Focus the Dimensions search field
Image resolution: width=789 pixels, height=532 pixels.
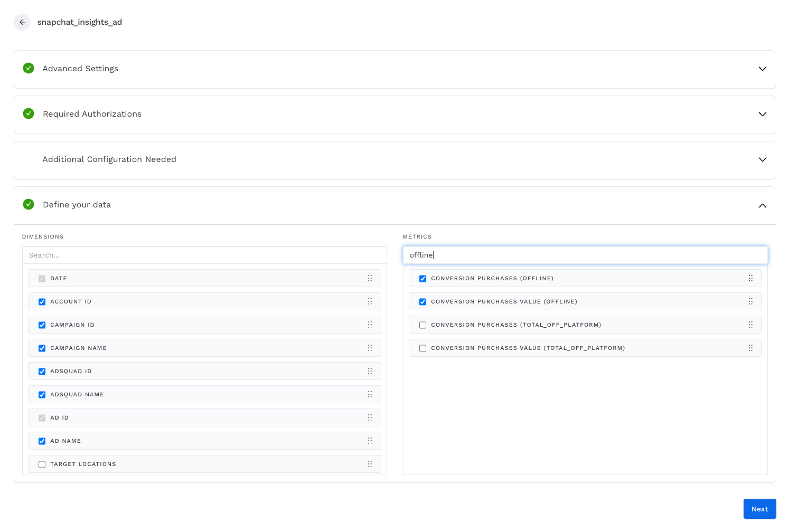coord(204,255)
